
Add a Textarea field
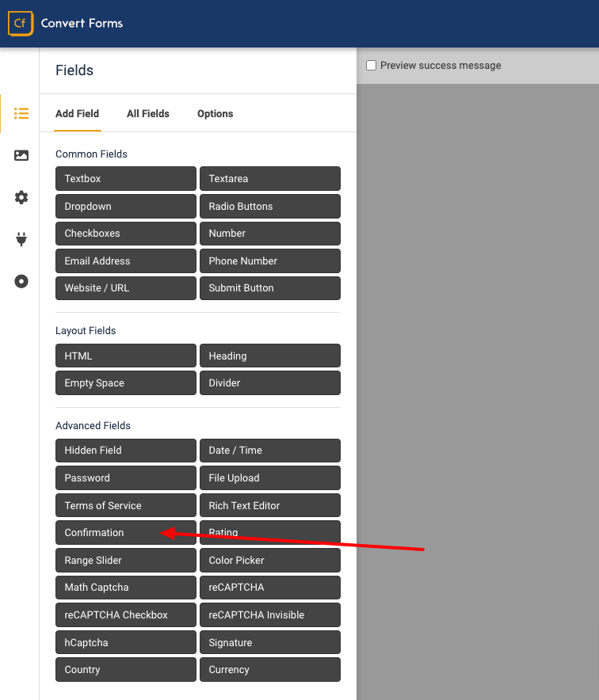(270, 179)
